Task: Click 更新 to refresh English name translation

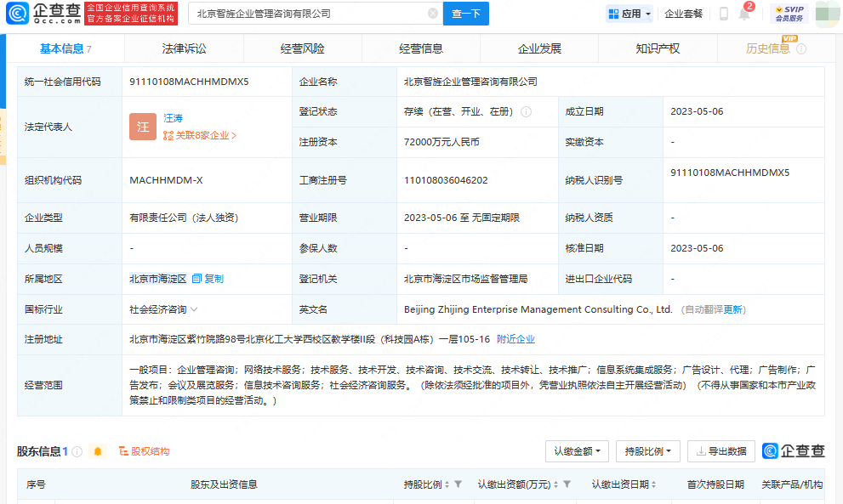Action: 732,309
